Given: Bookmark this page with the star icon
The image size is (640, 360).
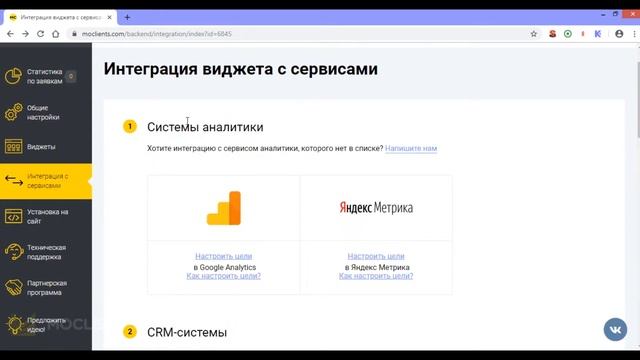Looking at the screenshot, I should point(533,34).
